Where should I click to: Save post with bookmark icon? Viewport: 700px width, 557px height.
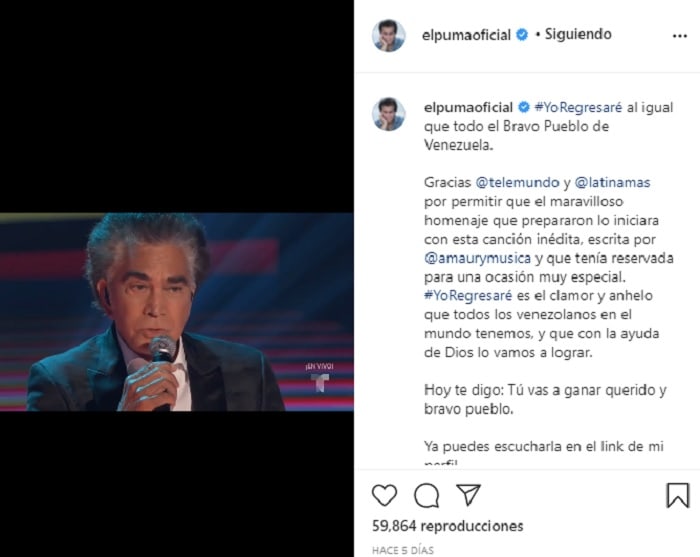click(x=678, y=495)
